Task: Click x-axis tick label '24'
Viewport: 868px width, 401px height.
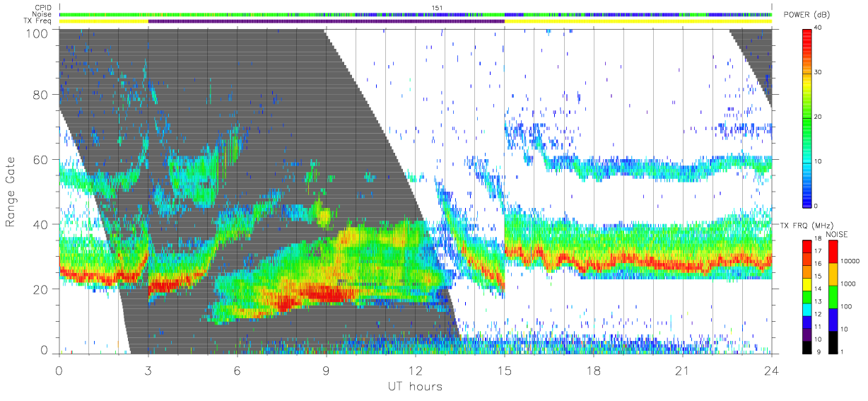Action: [772, 371]
